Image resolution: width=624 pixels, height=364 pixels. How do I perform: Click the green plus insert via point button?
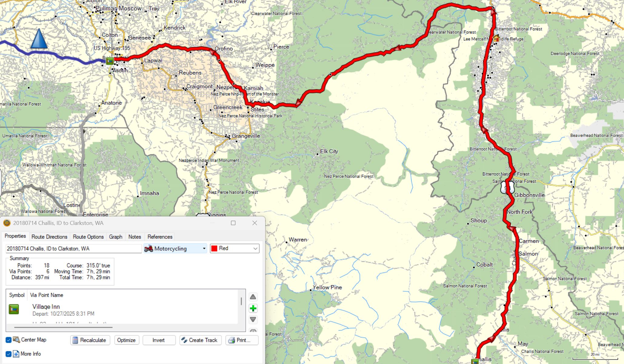(x=253, y=309)
